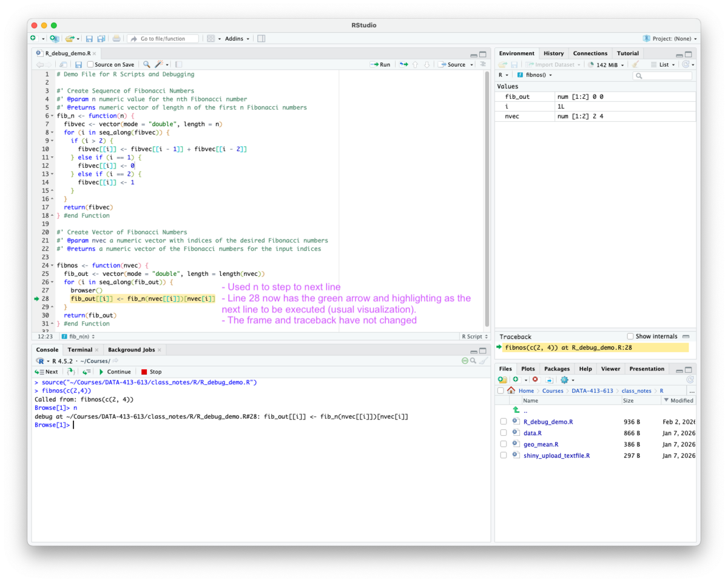The image size is (728, 582).
Task: Click the code tools magic wand icon
Action: [x=159, y=64]
